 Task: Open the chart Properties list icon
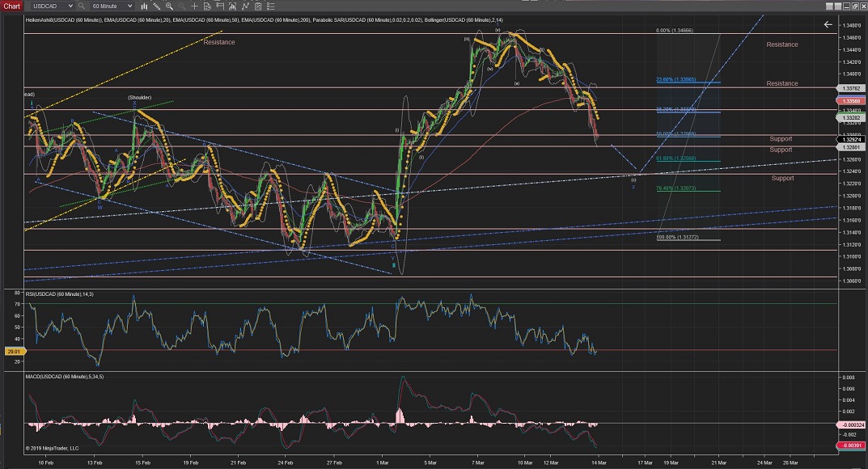[x=271, y=6]
